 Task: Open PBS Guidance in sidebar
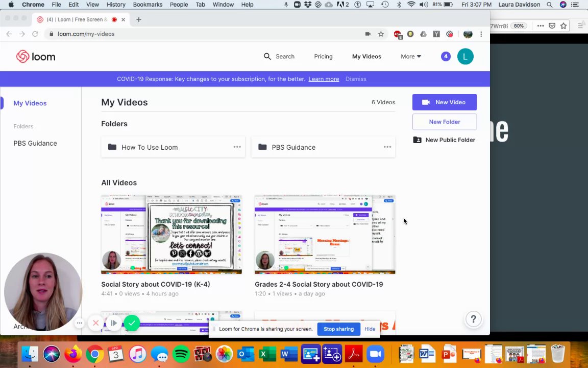(35, 143)
